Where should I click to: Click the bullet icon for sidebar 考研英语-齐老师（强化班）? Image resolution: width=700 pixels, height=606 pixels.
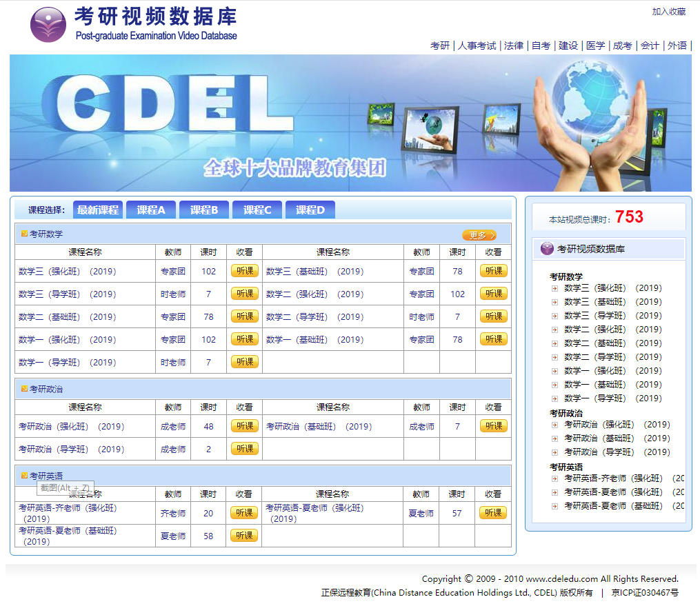(554, 478)
